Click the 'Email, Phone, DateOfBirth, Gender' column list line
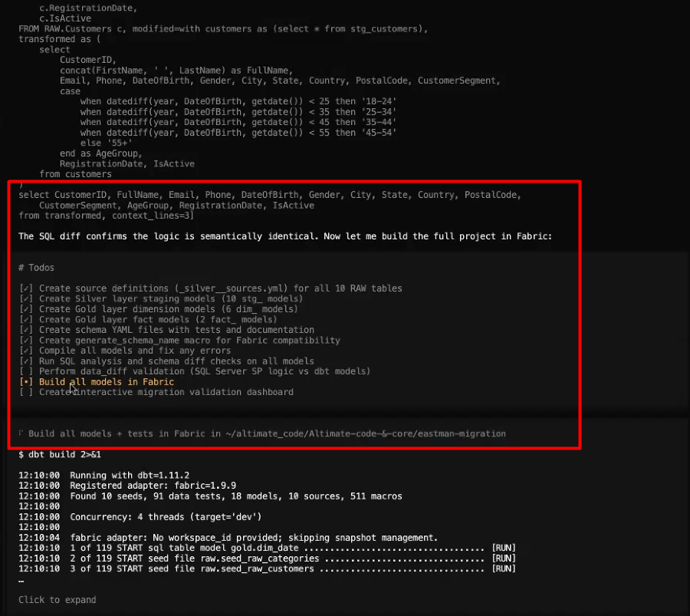Viewport: 690px width, 616px height. point(281,81)
